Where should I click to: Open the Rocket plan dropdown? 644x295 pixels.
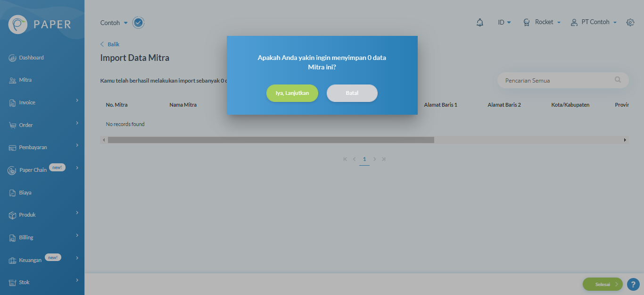coord(548,22)
